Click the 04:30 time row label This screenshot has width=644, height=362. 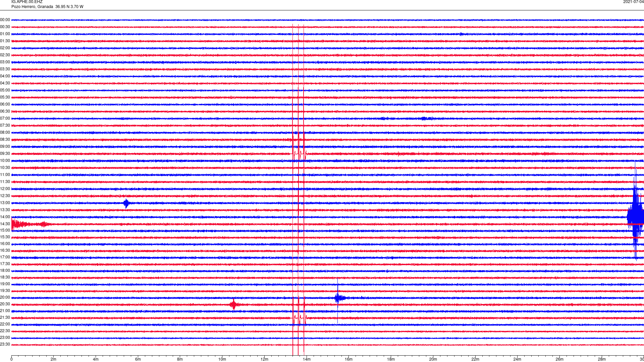pyautogui.click(x=5, y=83)
